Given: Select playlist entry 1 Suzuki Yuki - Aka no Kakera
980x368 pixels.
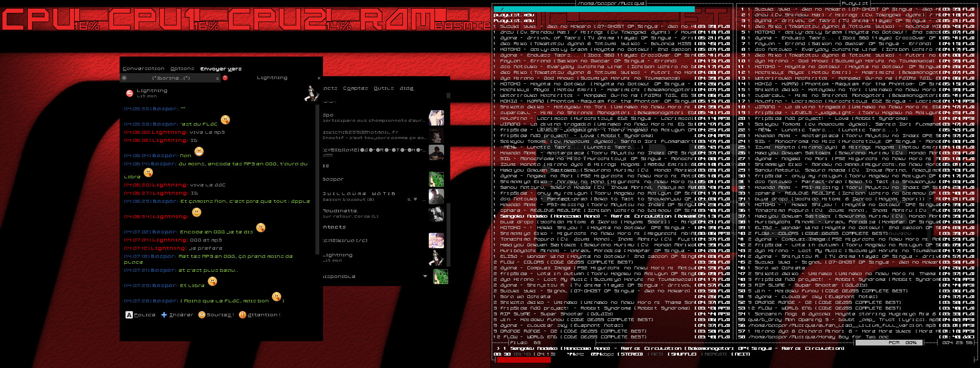Looking at the screenshot, I should 857,9.
